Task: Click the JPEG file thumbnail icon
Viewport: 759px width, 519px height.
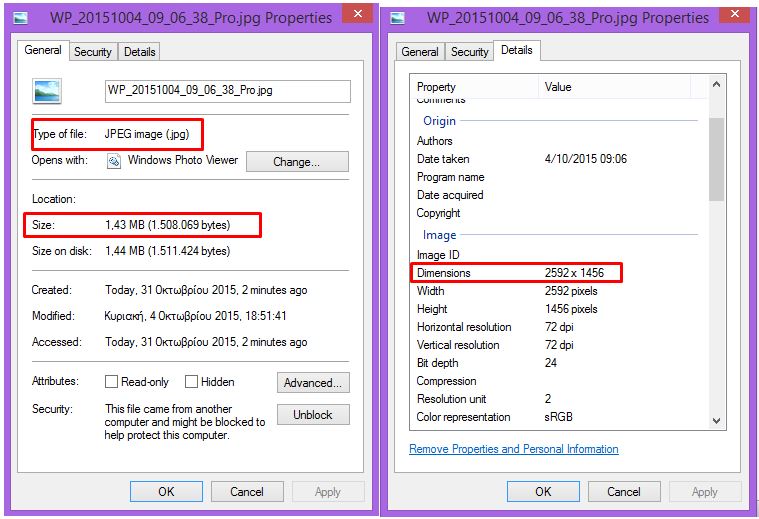Action: (x=46, y=91)
